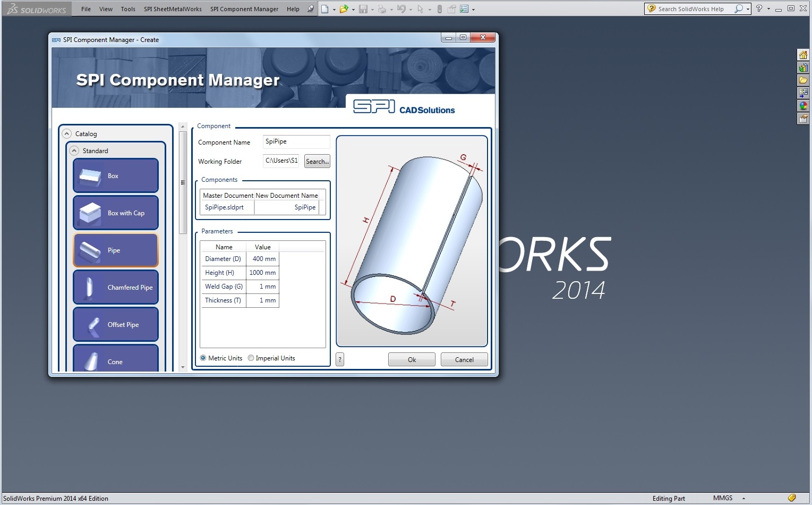812x505 pixels.
Task: Click the dialog's small question mark help button
Action: (x=340, y=359)
